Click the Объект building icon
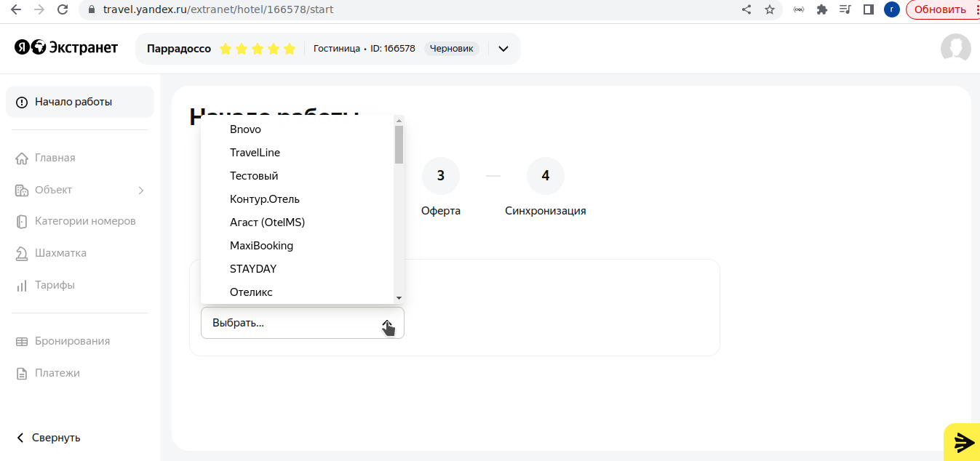This screenshot has height=461, width=980. pyautogui.click(x=22, y=191)
